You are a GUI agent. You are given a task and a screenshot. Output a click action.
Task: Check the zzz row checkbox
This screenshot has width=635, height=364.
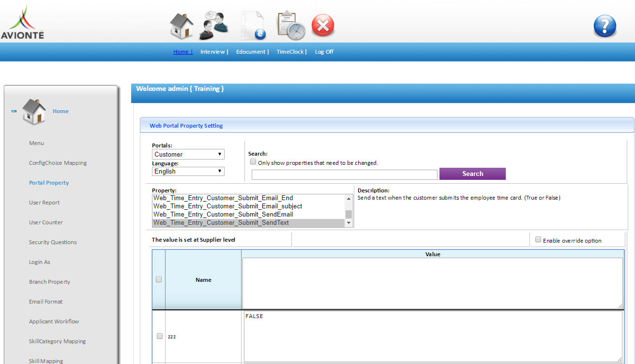[160, 336]
